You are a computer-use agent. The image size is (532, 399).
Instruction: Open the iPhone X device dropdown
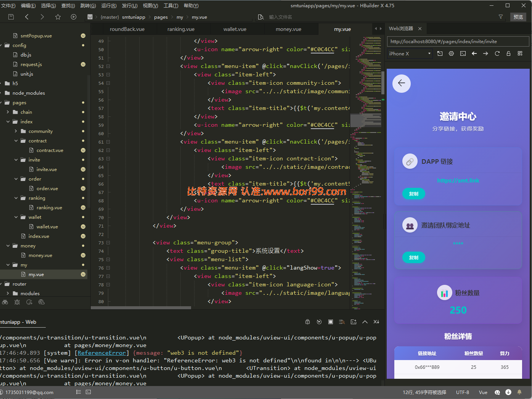410,53
